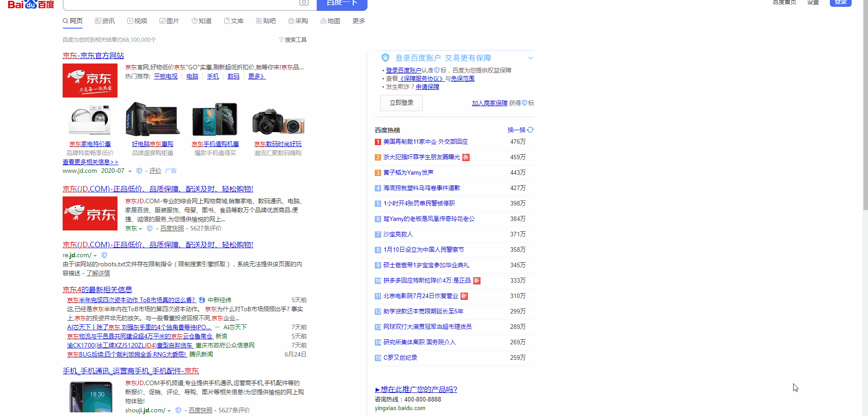Expand 京东 source dropdown arrow
Screen dimensions: 868x416
[141, 229]
